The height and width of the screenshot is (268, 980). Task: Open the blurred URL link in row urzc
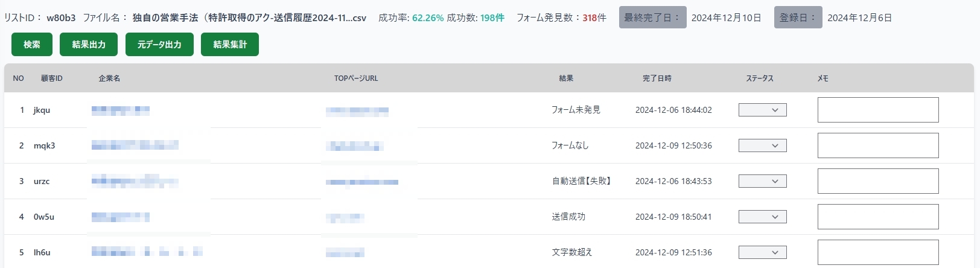(x=362, y=182)
